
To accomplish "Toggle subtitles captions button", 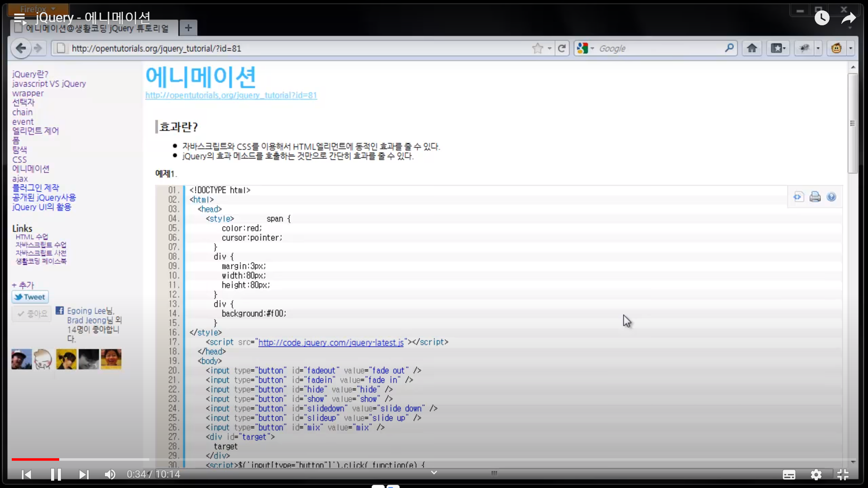I will (789, 474).
